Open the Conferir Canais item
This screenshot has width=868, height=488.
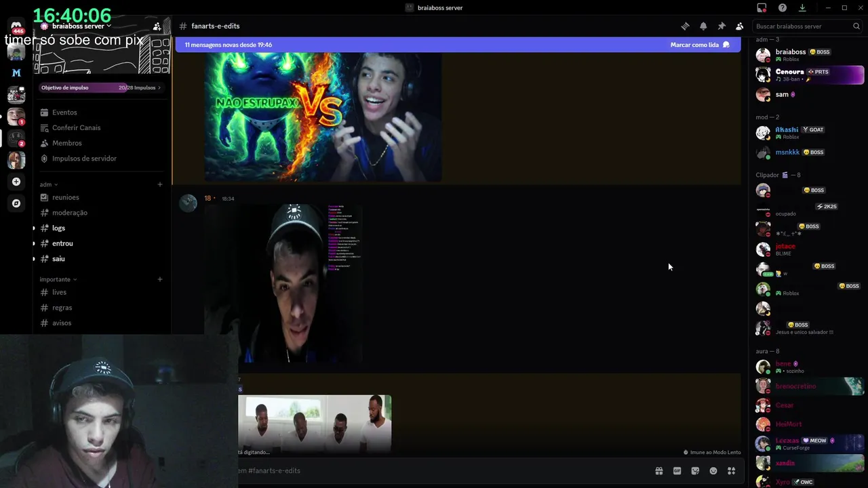[x=102, y=127]
